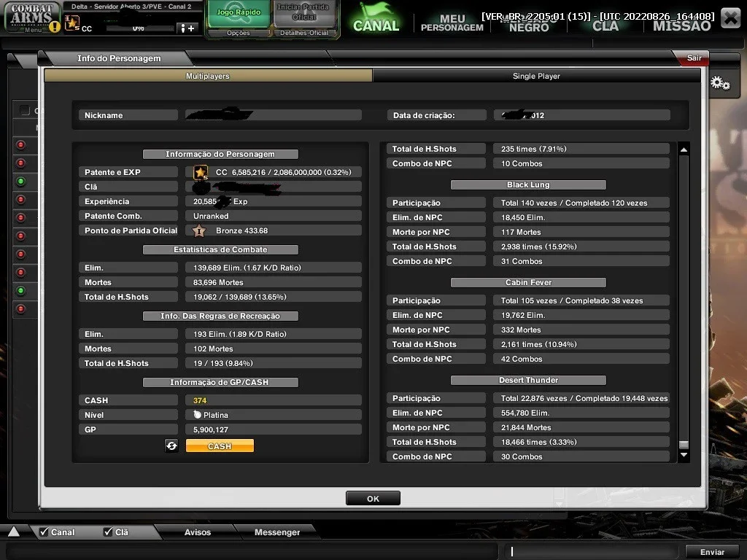Click the Combat Arms logo menu
747x560 pixels.
(31, 17)
